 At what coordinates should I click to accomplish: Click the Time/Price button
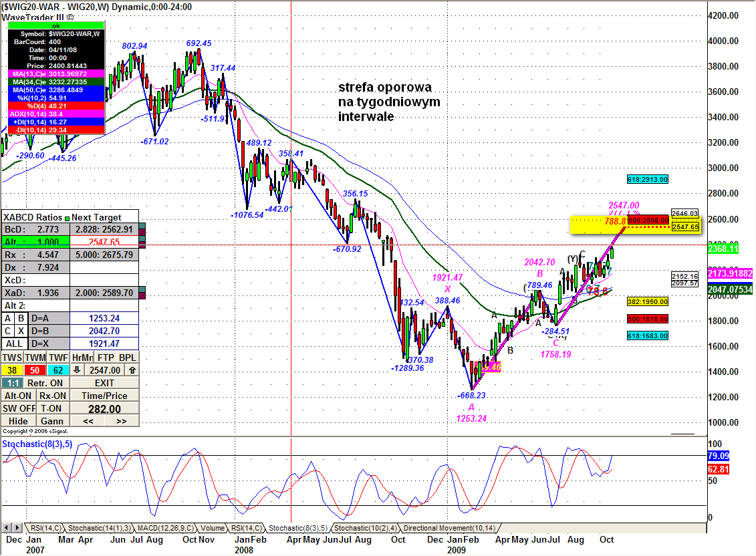105,396
